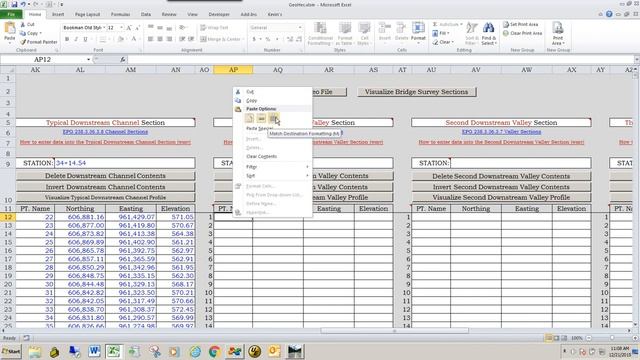Click Visualize Second Downstream Valley Profile button
This screenshot has width=640, height=360.
(x=501, y=197)
